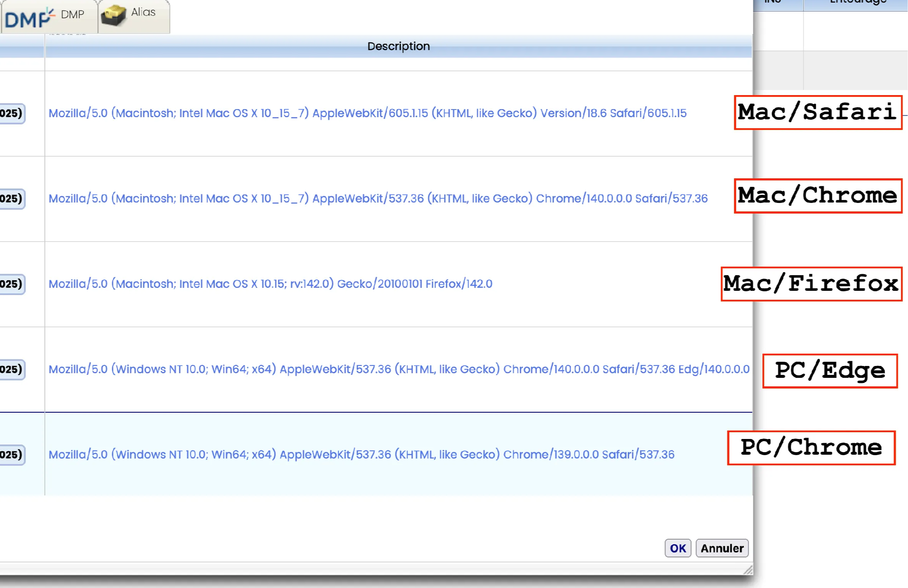Click the date badge in the highlighted Chrome/139 row
The image size is (908, 588).
12,455
